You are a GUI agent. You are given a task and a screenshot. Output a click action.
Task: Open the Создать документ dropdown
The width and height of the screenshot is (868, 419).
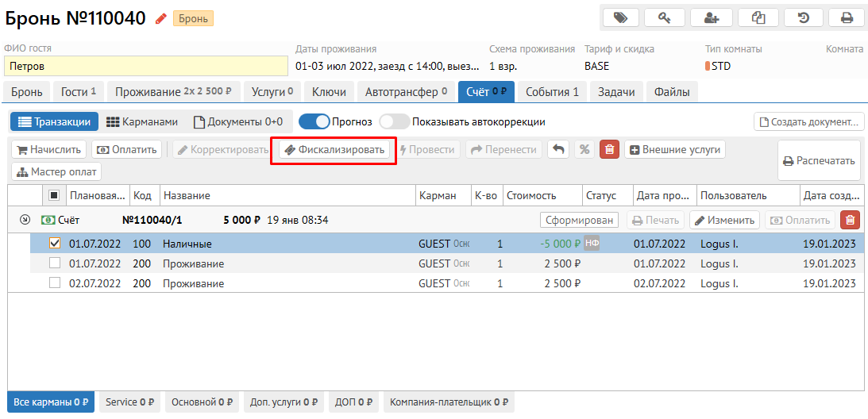click(x=808, y=122)
